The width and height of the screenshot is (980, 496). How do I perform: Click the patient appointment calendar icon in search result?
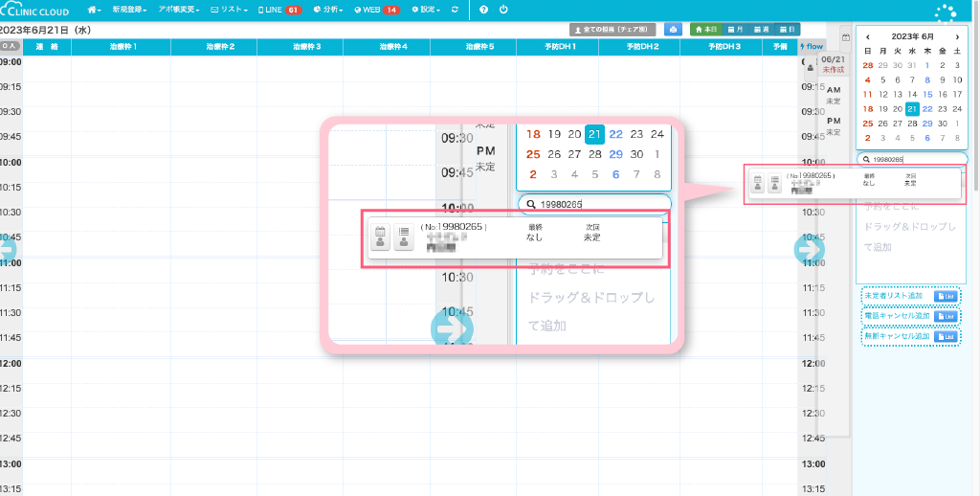point(757,185)
